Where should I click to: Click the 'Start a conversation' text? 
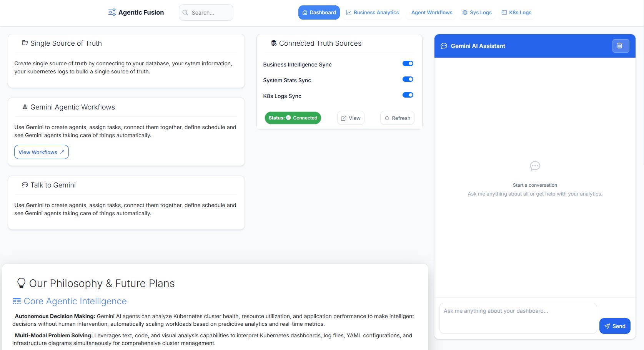(535, 185)
